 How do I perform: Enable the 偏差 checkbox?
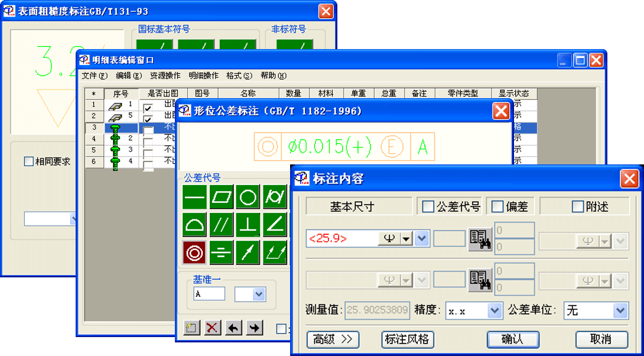point(497,206)
